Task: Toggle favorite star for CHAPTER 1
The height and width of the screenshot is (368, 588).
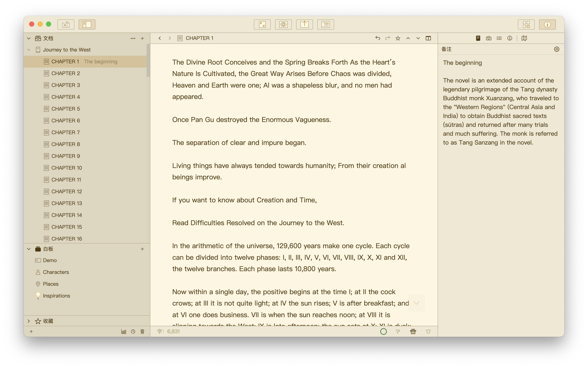Action: coord(398,38)
